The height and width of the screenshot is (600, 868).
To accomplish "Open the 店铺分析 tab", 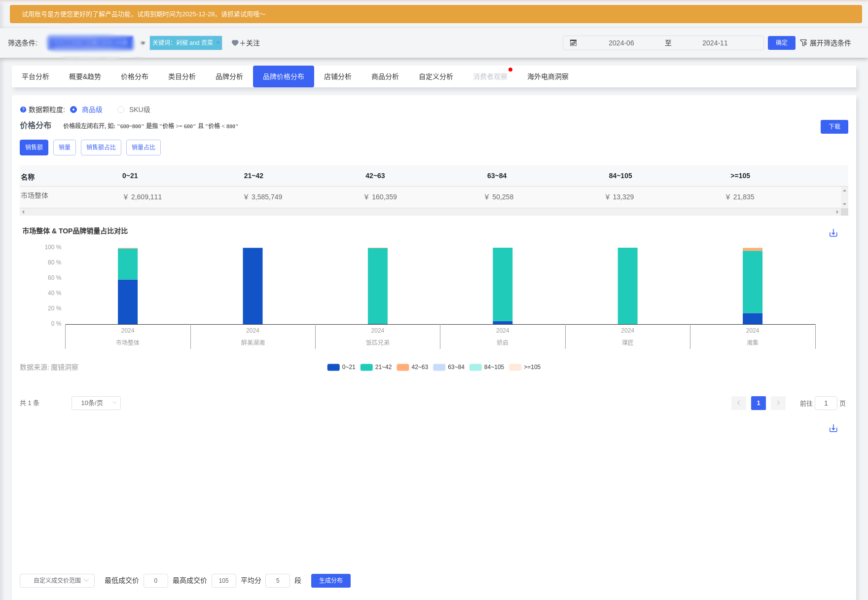I will tap(338, 76).
